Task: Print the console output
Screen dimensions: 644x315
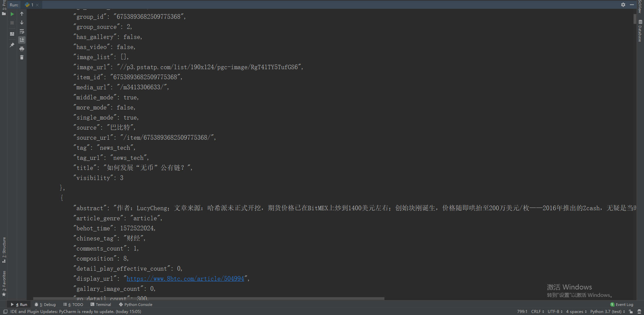Action: point(22,49)
